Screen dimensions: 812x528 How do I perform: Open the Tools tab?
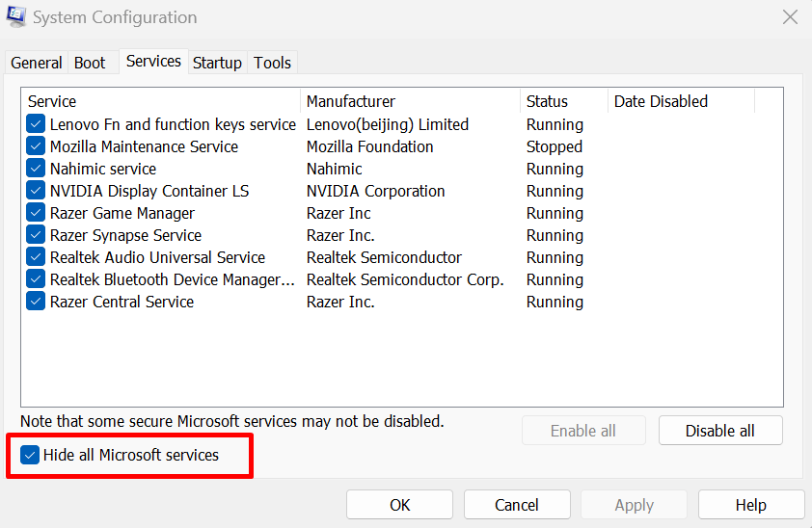click(272, 63)
